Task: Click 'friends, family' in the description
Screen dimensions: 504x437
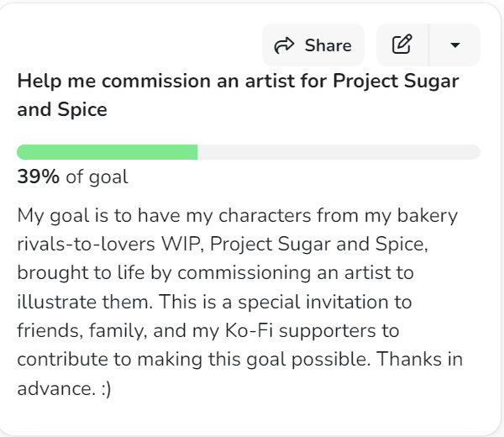Action: (82, 331)
